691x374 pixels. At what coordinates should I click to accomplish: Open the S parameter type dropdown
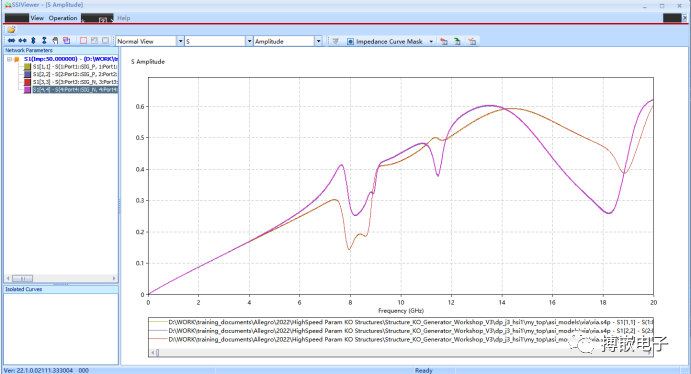pyautogui.click(x=219, y=41)
